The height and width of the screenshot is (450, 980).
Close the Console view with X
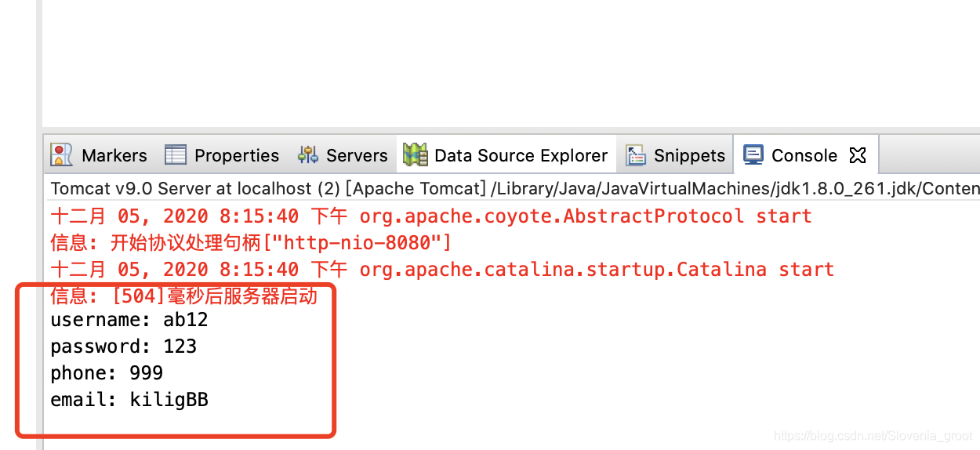[x=858, y=155]
